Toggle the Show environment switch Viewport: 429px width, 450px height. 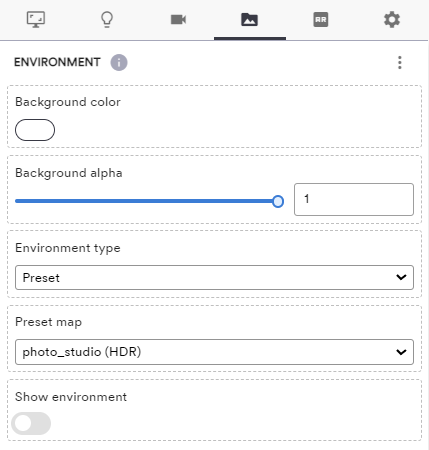click(31, 423)
